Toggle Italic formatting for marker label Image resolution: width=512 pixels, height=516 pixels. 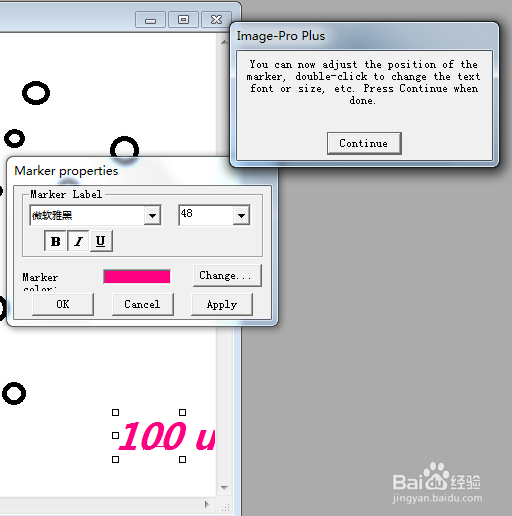pyautogui.click(x=78, y=241)
